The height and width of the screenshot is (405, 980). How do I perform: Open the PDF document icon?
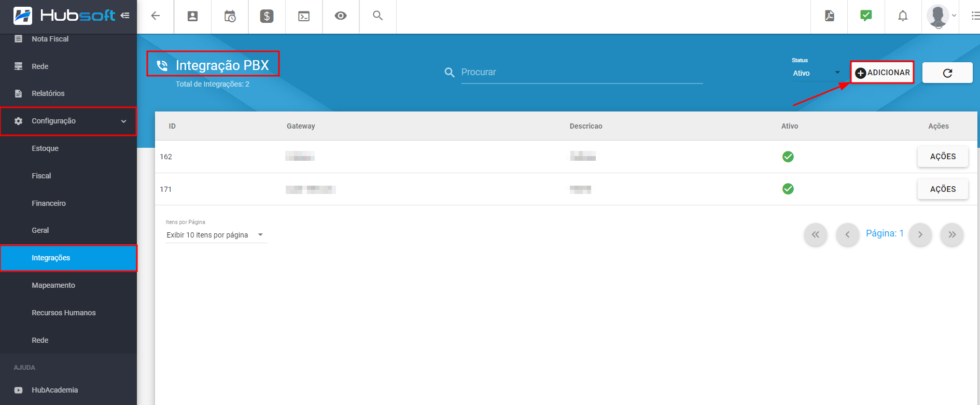(830, 16)
